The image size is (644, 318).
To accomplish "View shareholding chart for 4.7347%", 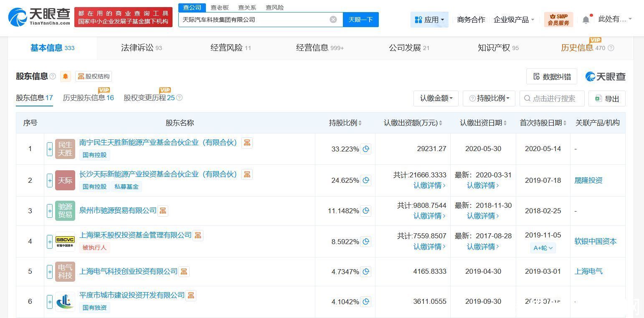I will point(366,272).
